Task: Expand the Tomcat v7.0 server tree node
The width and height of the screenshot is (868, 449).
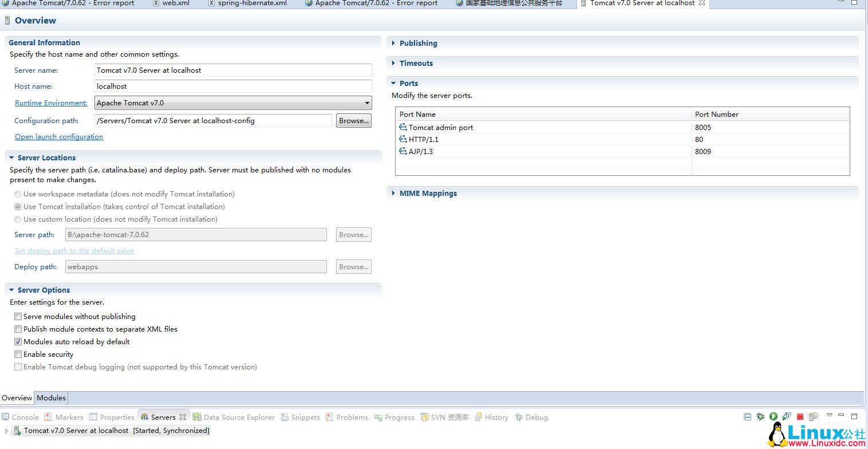Action: point(6,431)
